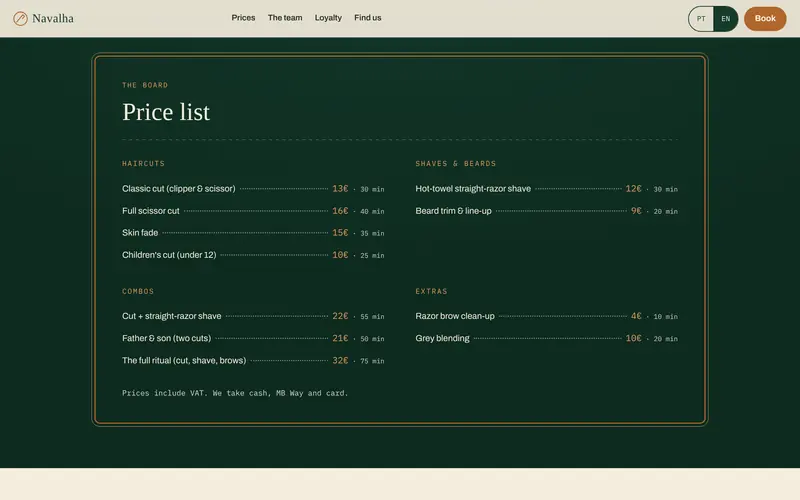Click Father & son (two cuts) item
Image resolution: width=800 pixels, height=500 pixels.
(x=166, y=338)
